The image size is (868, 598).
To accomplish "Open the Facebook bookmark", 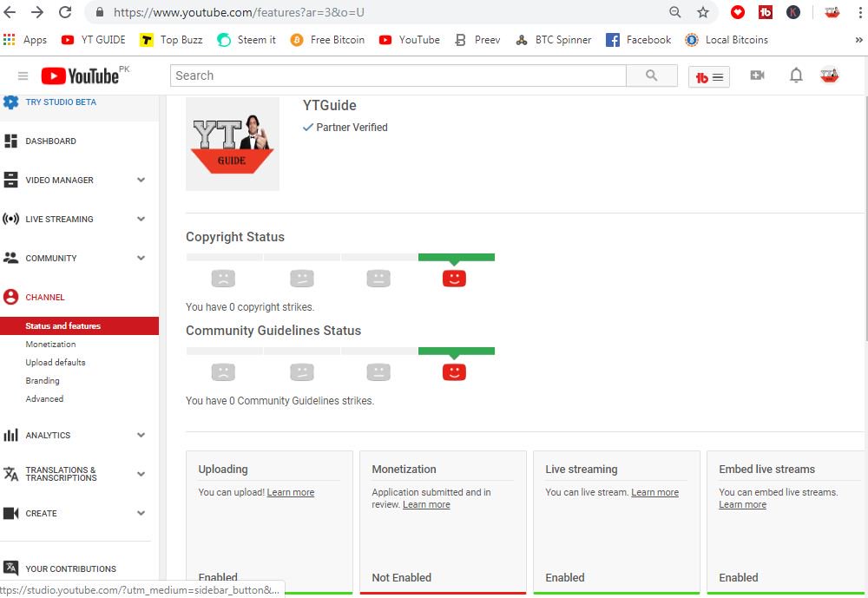I will coord(638,40).
